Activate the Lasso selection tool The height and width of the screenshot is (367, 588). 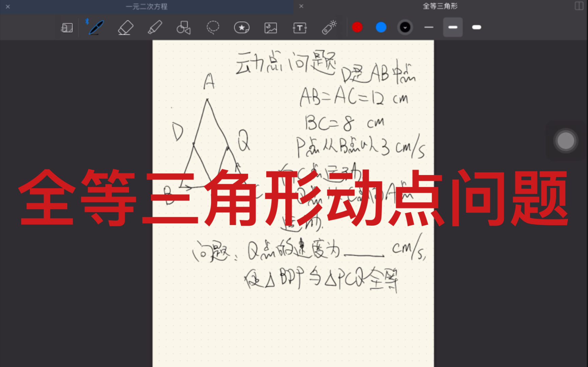pyautogui.click(x=212, y=27)
